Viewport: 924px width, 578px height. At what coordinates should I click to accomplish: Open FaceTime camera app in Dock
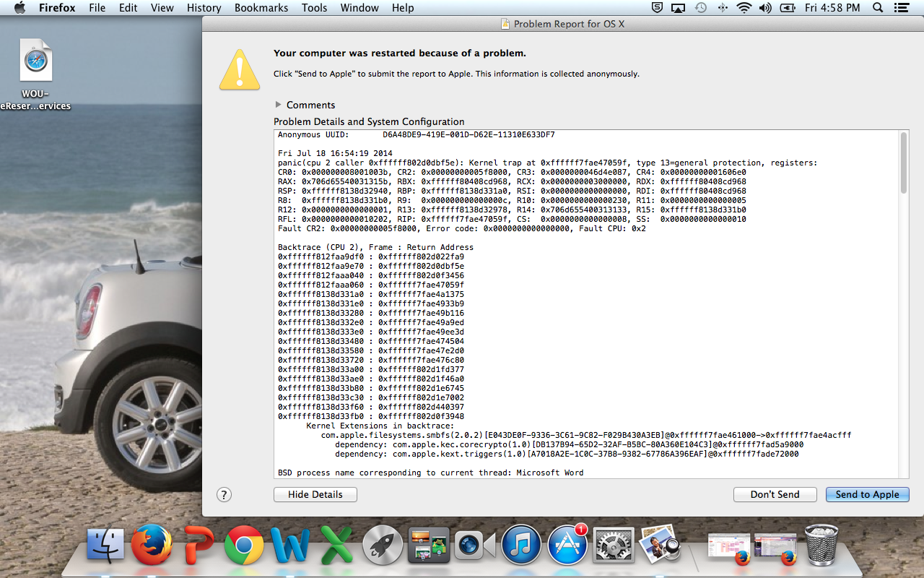coord(474,545)
